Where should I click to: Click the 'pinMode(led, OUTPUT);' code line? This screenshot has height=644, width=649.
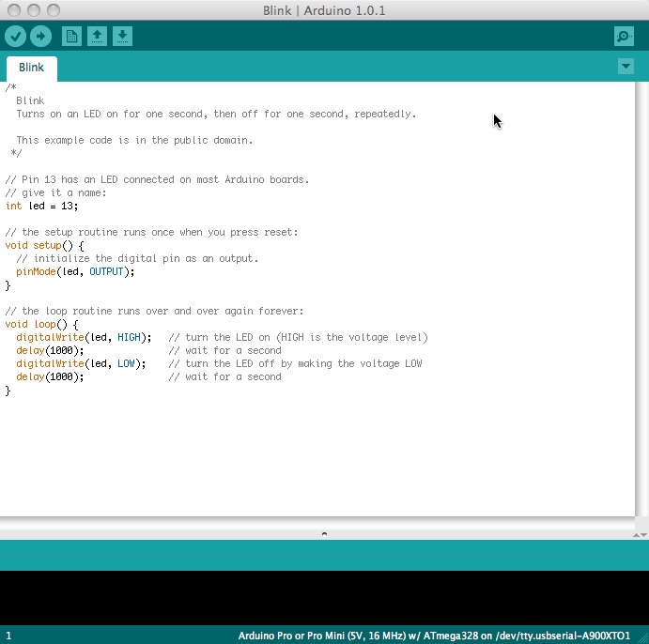click(x=75, y=271)
